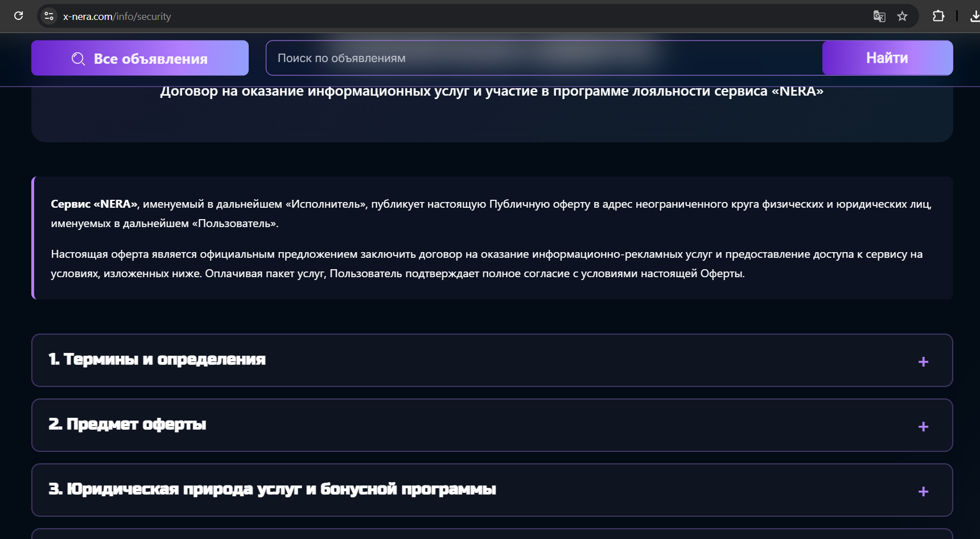Expand section 2 with its plus icon
The width and height of the screenshot is (980, 539).
pyautogui.click(x=923, y=427)
